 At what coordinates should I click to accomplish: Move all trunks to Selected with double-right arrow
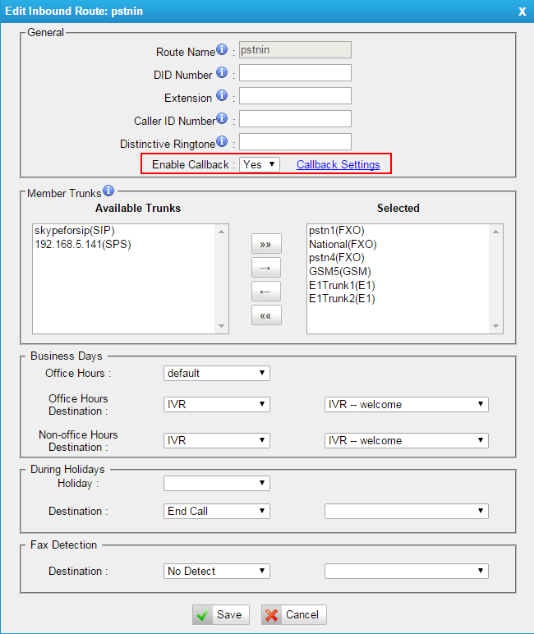click(266, 244)
